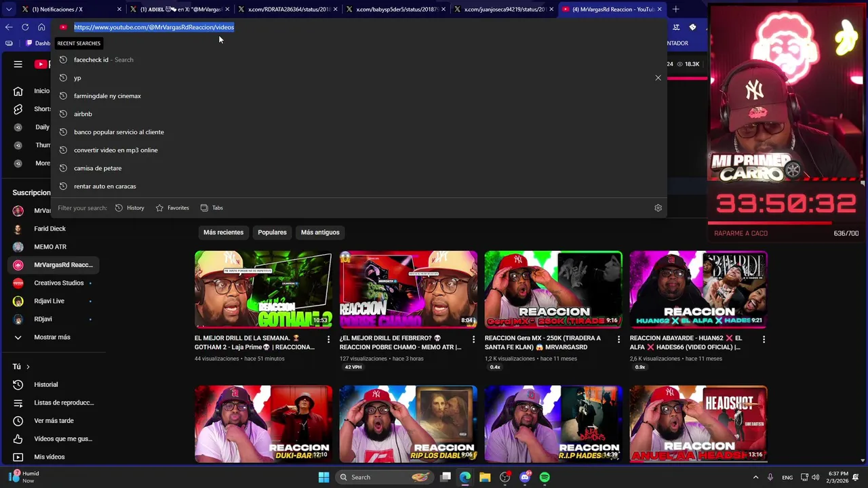The image size is (868, 488).
Task: Open Microsoft Edge from taskbar
Action: (465, 477)
